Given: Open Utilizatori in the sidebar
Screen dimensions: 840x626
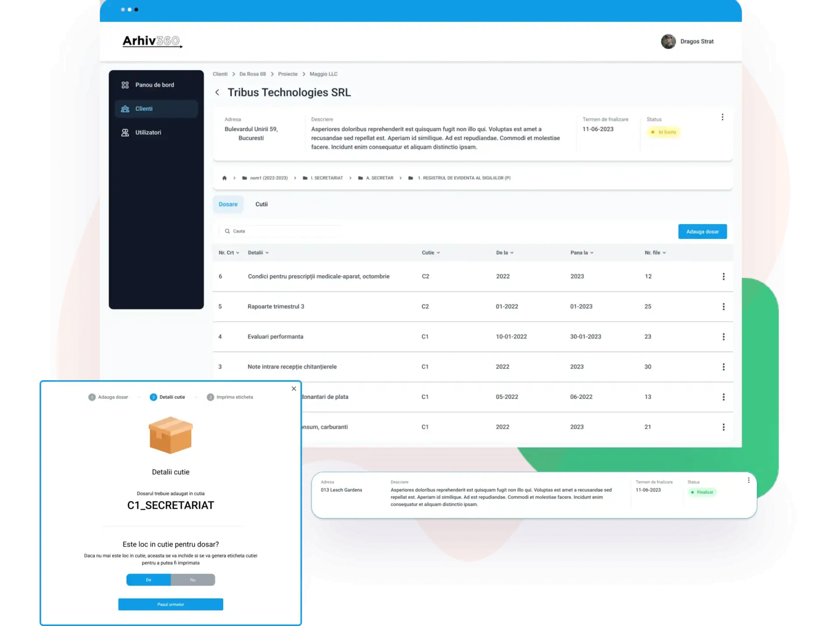Looking at the screenshot, I should point(148,133).
